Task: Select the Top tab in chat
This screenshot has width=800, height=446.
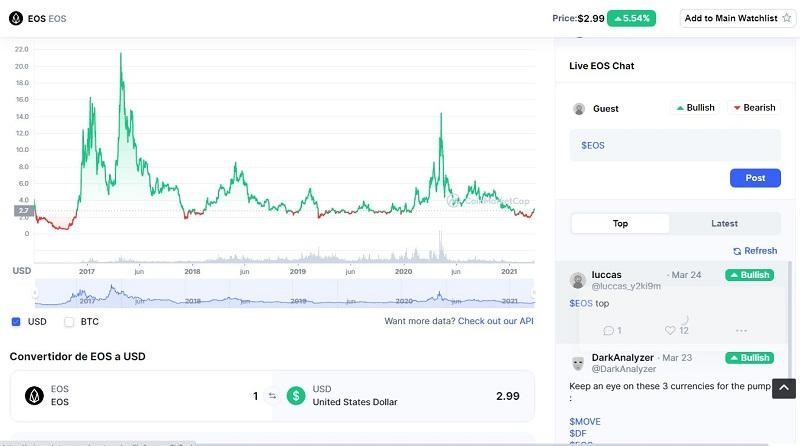Action: click(x=620, y=223)
